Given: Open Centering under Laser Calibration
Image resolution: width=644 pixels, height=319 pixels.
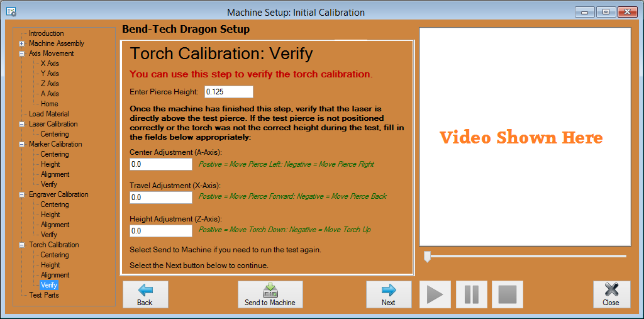Looking at the screenshot, I should tap(55, 134).
